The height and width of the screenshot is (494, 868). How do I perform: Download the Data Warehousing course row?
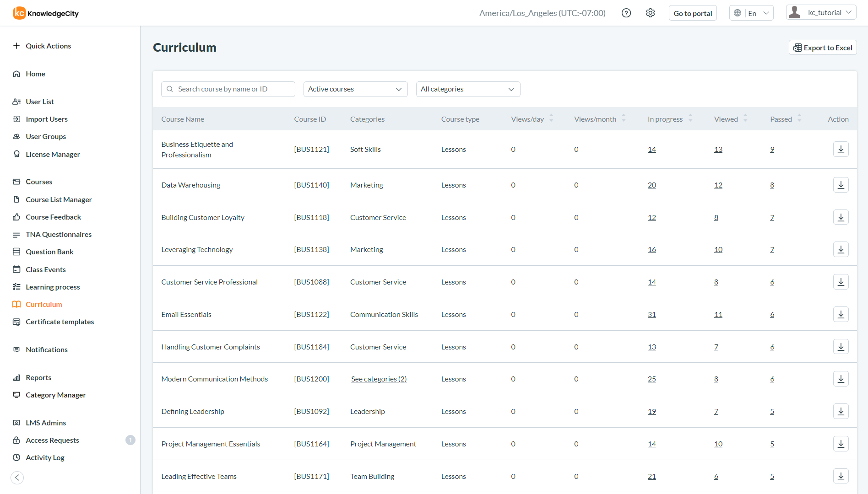pyautogui.click(x=841, y=185)
